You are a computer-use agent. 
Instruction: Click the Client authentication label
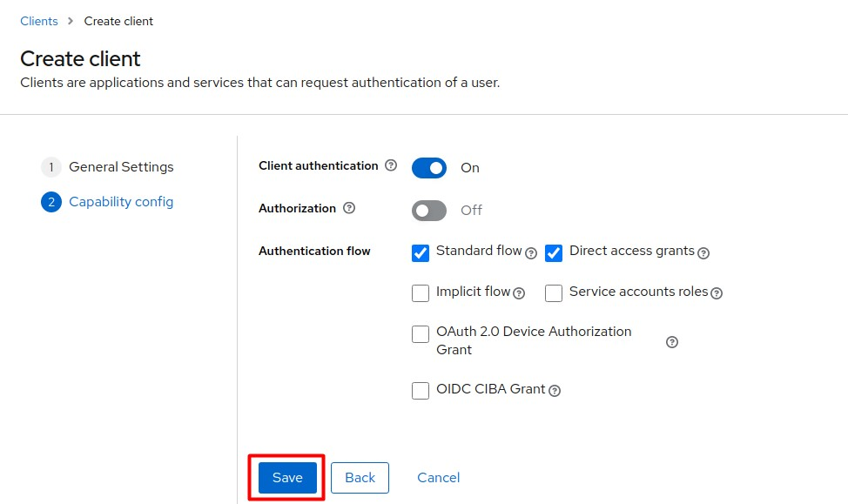pyautogui.click(x=318, y=165)
